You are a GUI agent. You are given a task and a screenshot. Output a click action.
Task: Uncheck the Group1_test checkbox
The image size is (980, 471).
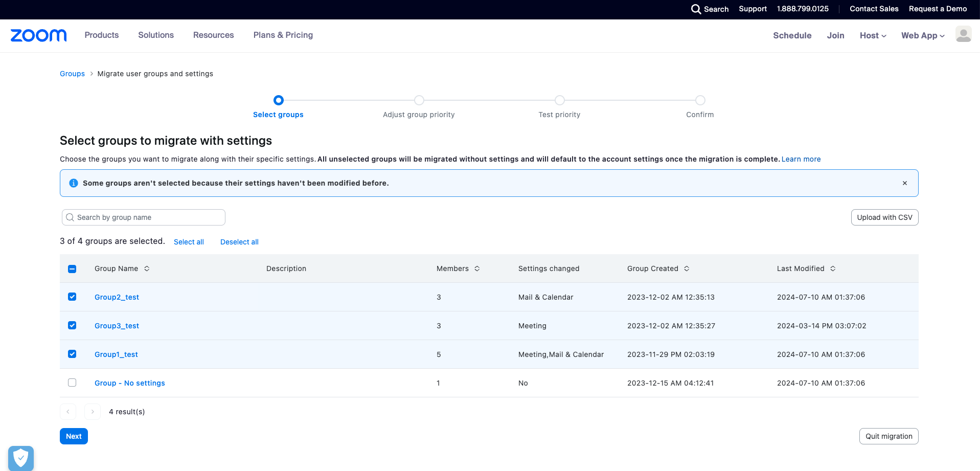[x=72, y=354]
